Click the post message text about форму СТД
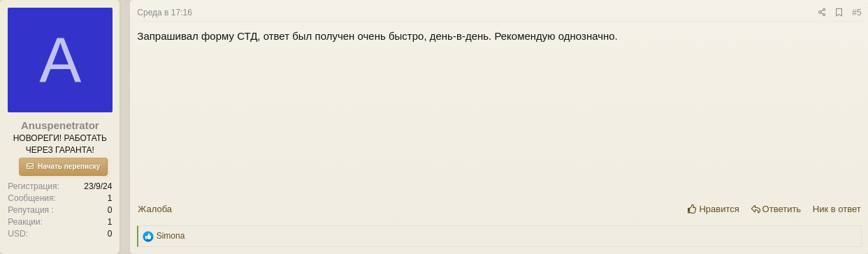 [x=377, y=36]
